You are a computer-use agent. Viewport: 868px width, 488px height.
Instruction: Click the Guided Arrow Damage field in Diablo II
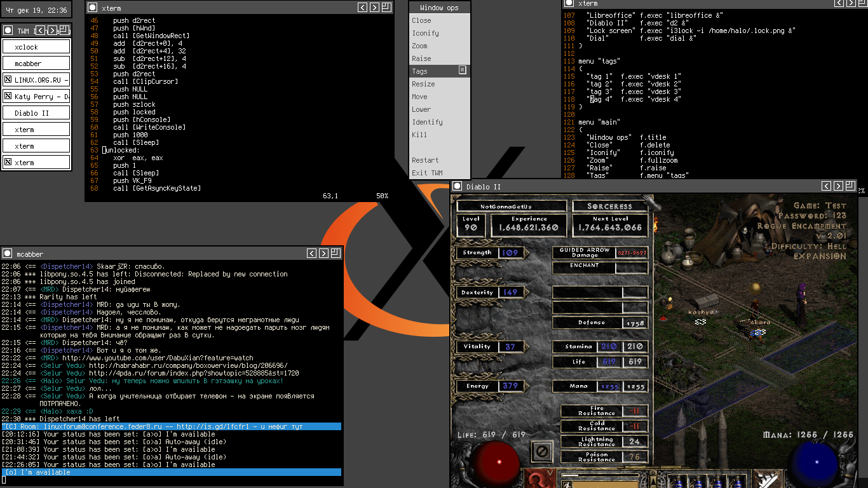point(600,252)
